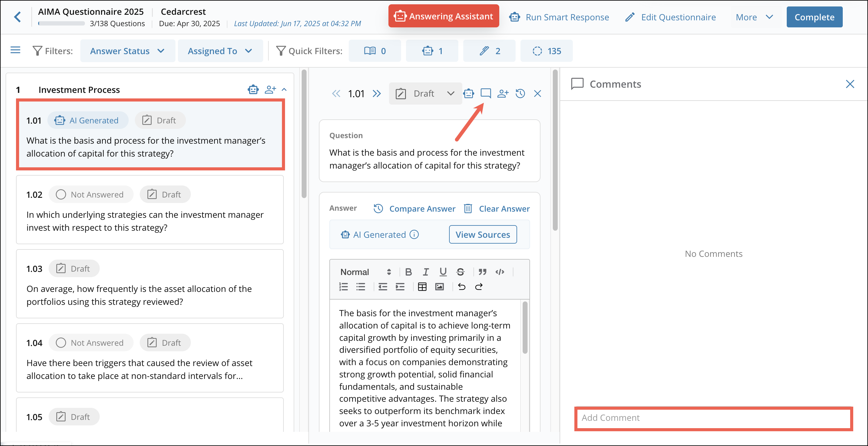This screenshot has height=446, width=868.
Task: Open comments icon in question 1.01 toolbar
Action: 485,93
